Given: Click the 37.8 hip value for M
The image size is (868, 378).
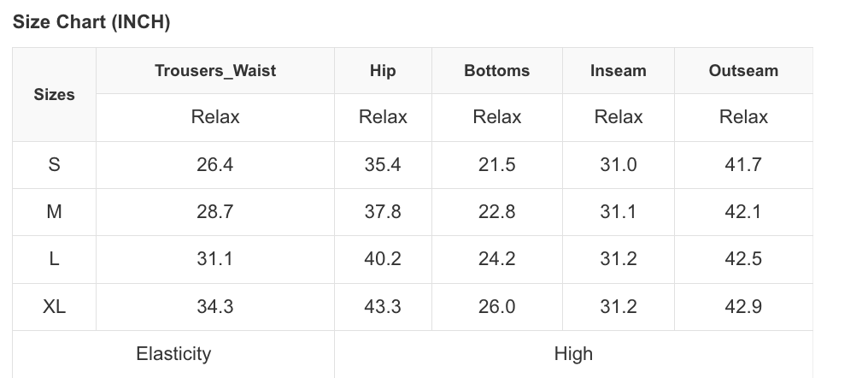Looking at the screenshot, I should tap(383, 212).
